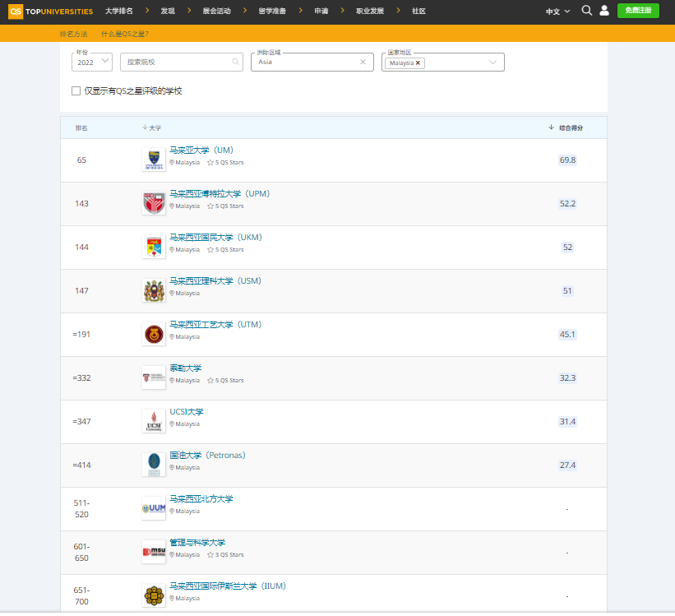Click the MSU logo
This screenshot has width=675, height=616.
[154, 552]
